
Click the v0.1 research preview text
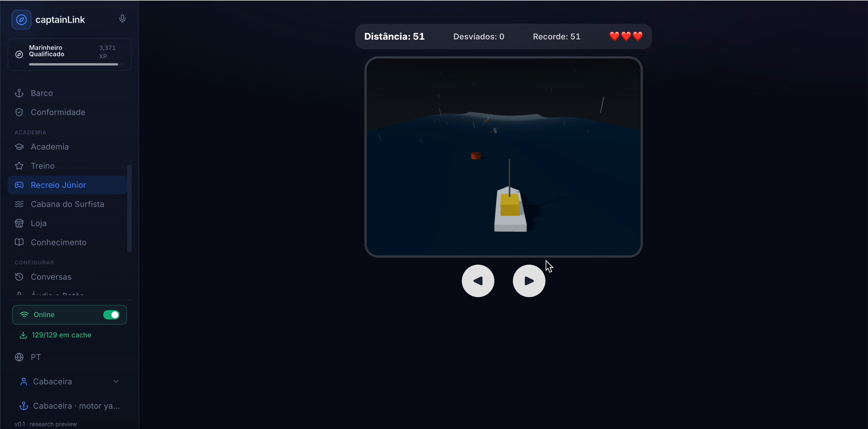click(x=46, y=424)
